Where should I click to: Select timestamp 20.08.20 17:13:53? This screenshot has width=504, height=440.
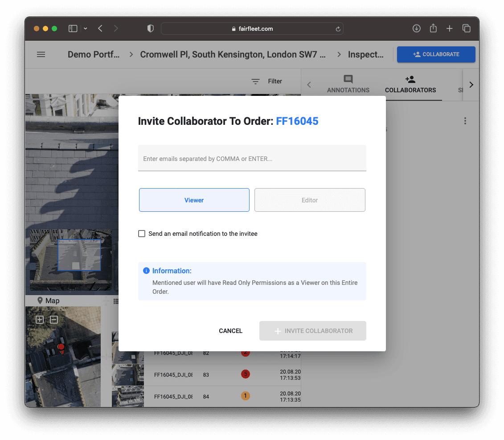[x=290, y=375]
